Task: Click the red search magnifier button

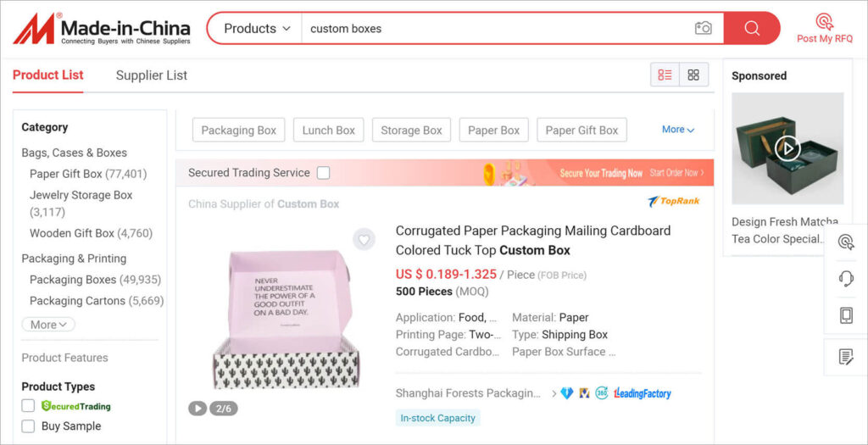Action: [752, 28]
